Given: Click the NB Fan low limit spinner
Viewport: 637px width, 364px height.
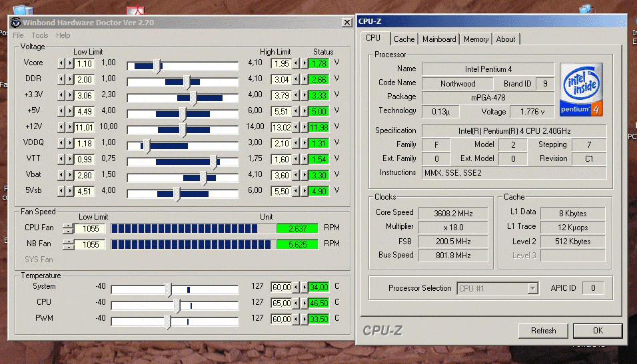Looking at the screenshot, I should (x=68, y=244).
